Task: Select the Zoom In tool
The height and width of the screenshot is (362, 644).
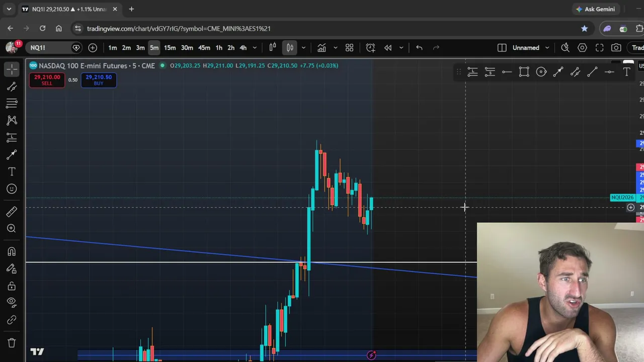Action: (x=12, y=228)
